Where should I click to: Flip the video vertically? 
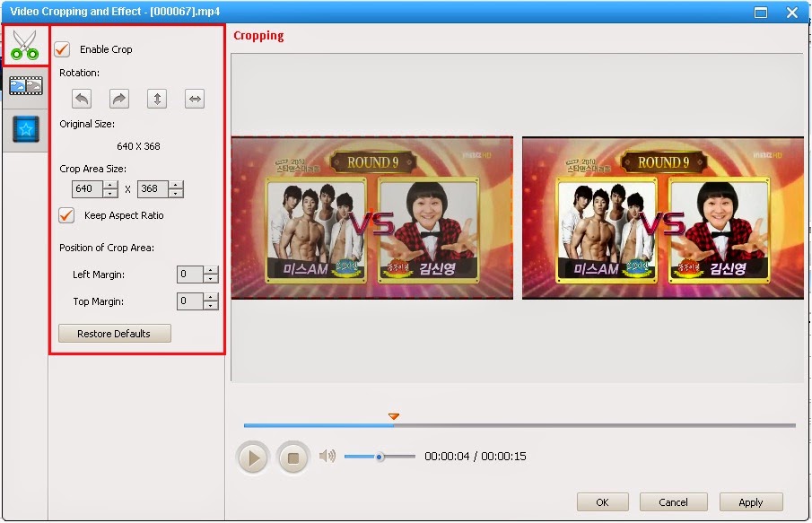156,99
